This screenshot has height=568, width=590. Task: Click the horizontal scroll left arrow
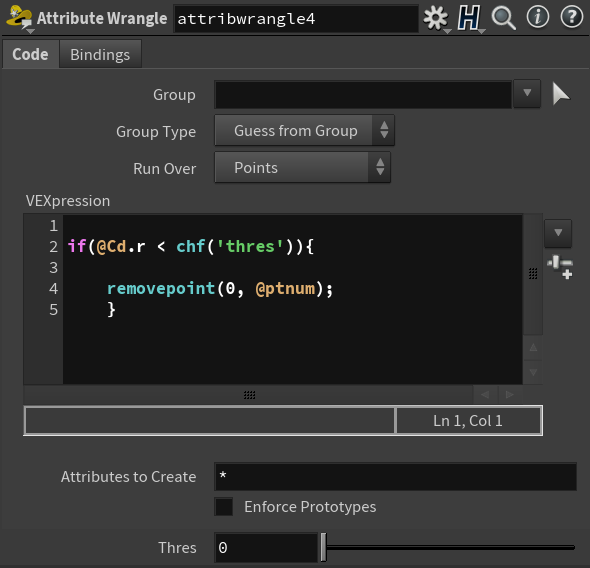point(485,395)
